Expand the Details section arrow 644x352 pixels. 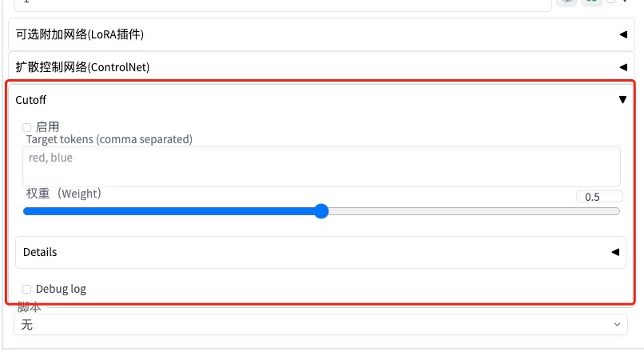pos(615,252)
